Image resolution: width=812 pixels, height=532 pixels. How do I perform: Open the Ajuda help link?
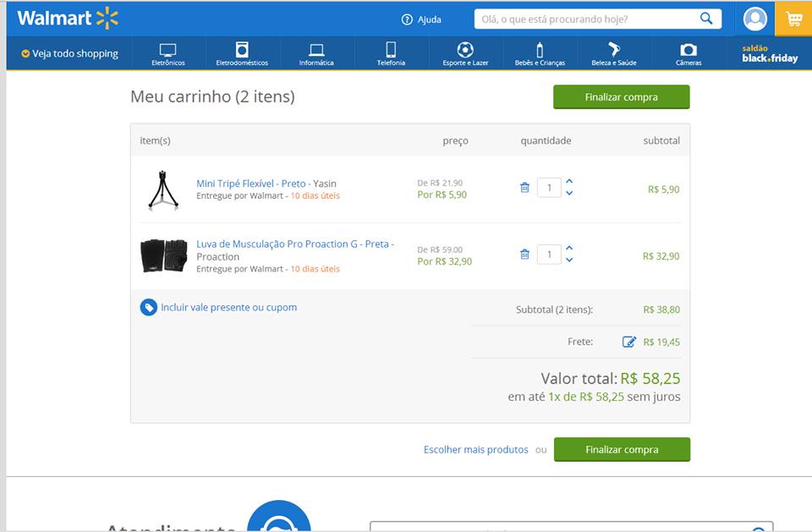(421, 19)
